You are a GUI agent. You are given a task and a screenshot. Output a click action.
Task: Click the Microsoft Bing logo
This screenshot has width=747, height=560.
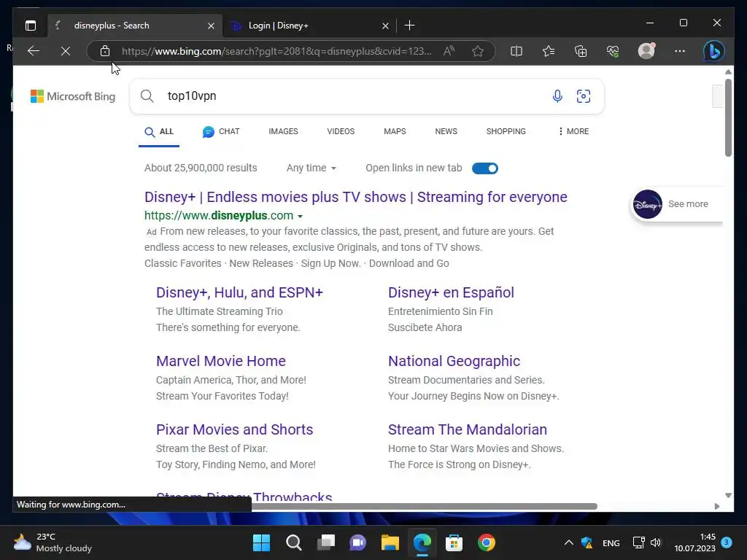coord(73,96)
